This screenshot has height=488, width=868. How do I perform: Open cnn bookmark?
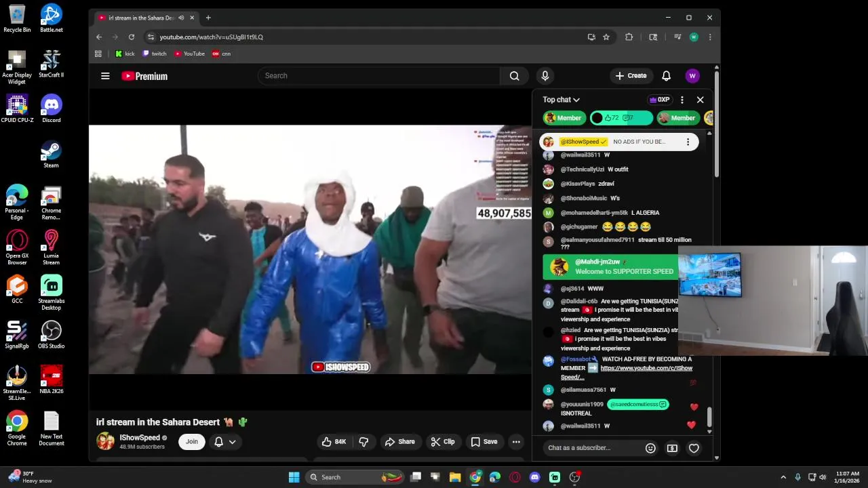click(x=222, y=54)
